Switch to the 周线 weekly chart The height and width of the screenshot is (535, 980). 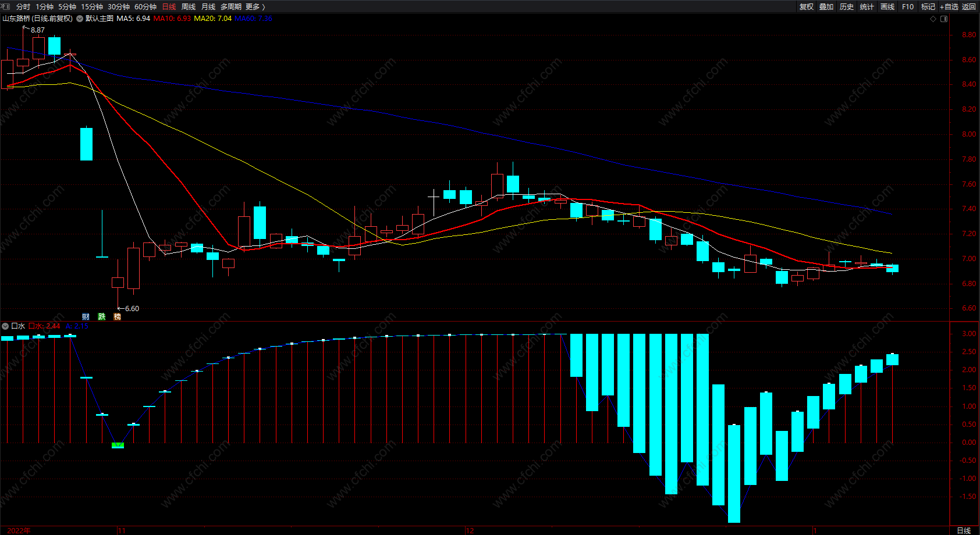pos(189,7)
